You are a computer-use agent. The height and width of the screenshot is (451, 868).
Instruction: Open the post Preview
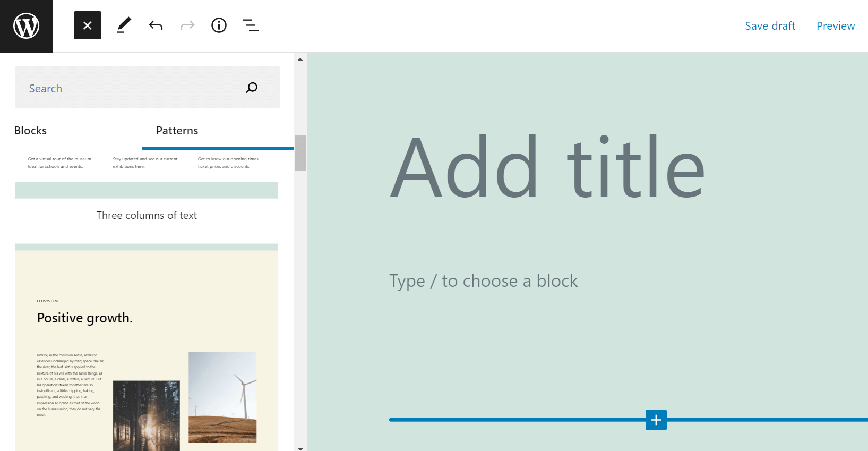[835, 25]
